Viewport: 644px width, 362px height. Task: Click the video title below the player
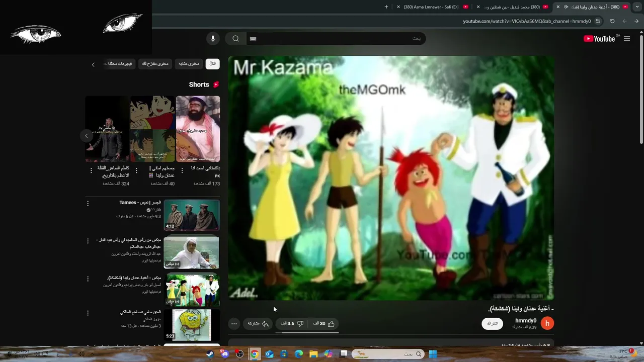click(521, 309)
